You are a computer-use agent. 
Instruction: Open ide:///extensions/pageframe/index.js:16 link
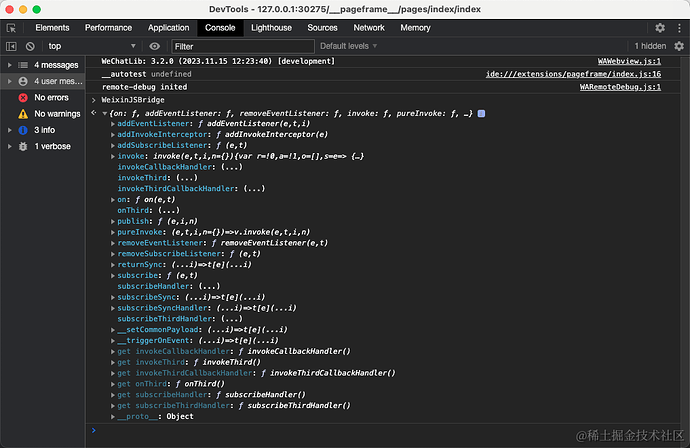pyautogui.click(x=573, y=74)
